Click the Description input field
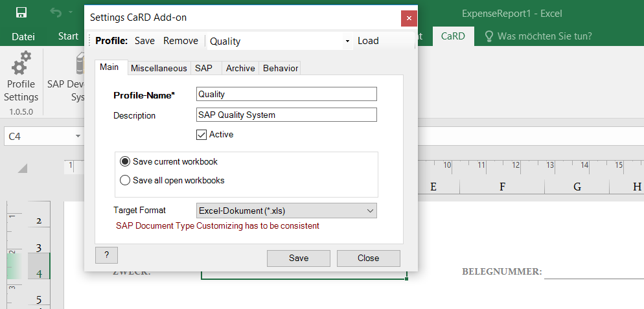 (x=286, y=115)
